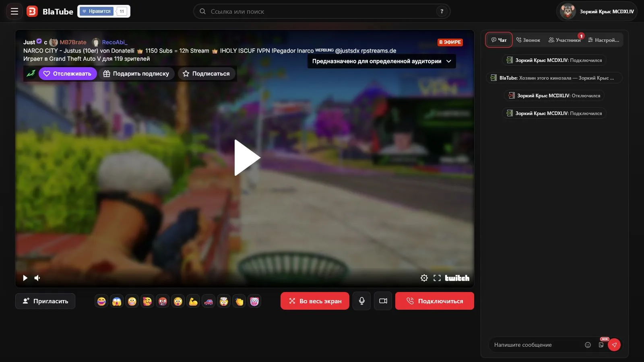Send the screaming face emoji reaction
Viewport: 644px width, 362px height.
tap(117, 301)
